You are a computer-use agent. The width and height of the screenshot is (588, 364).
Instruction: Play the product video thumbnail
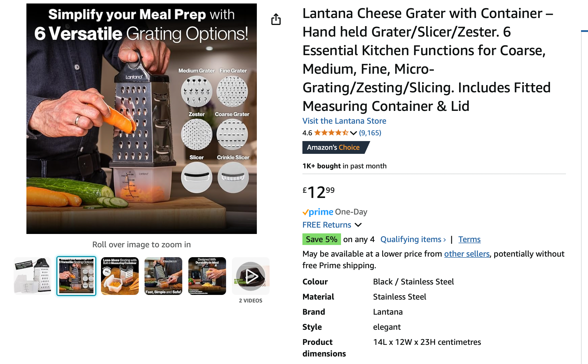pyautogui.click(x=250, y=276)
